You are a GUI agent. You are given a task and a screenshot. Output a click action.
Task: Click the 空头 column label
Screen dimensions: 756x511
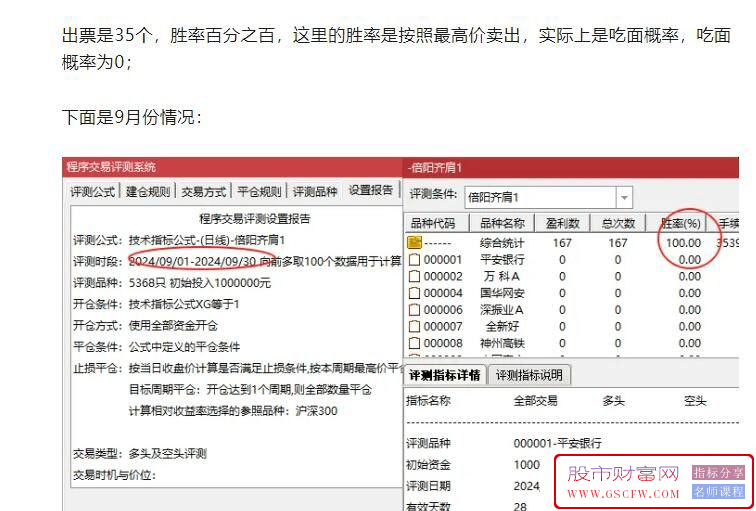click(x=695, y=400)
